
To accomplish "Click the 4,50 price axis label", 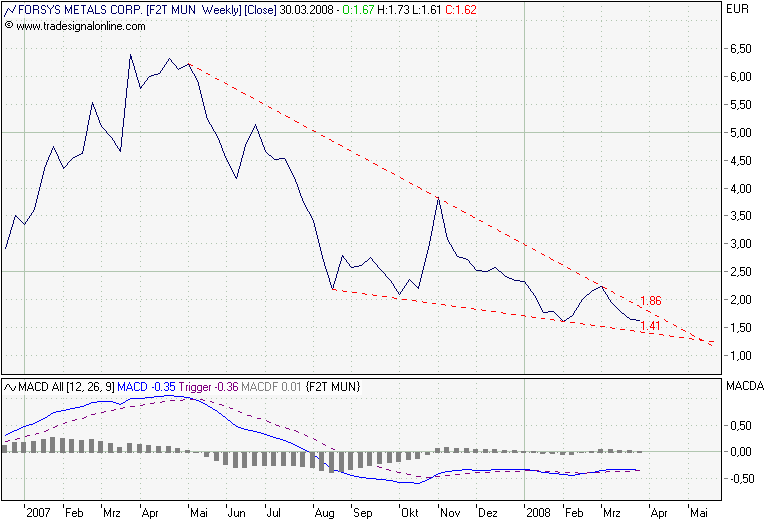I will [741, 160].
